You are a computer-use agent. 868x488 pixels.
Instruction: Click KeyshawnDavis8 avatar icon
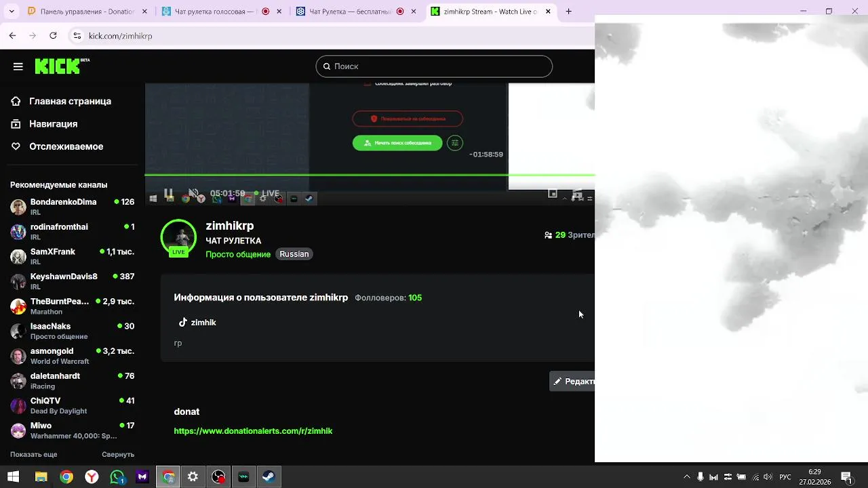[x=18, y=281]
